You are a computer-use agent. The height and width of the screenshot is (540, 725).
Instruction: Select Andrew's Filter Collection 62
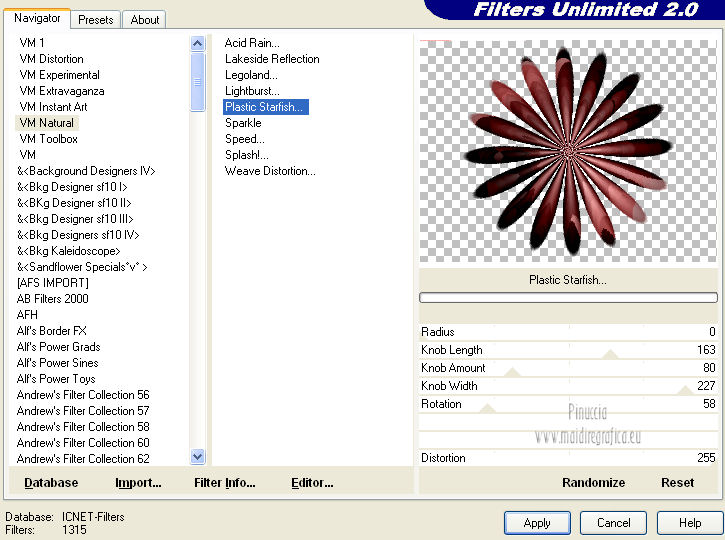point(83,459)
